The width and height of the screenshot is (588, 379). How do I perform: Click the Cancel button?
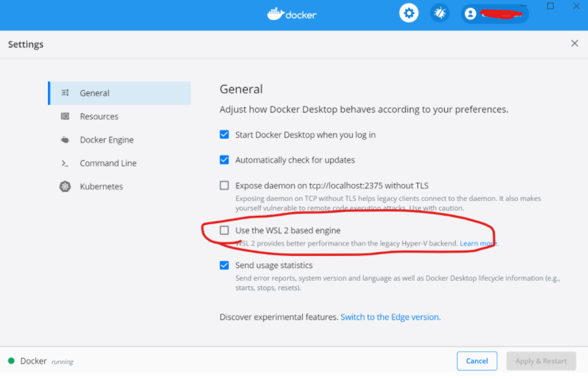477,361
